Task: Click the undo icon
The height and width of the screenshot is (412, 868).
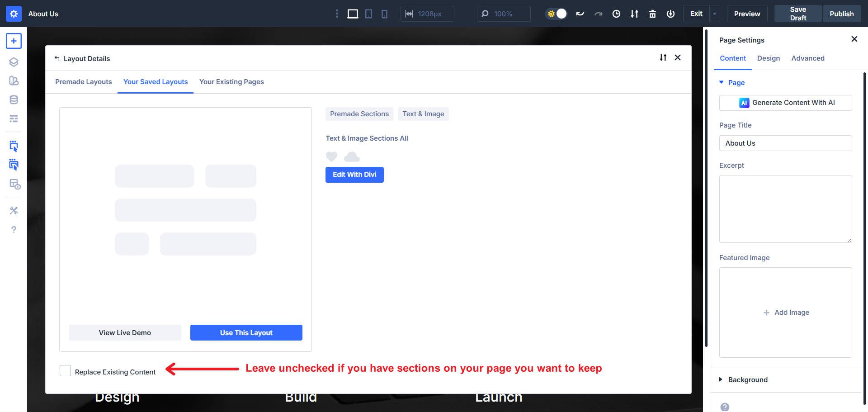Action: pyautogui.click(x=580, y=14)
